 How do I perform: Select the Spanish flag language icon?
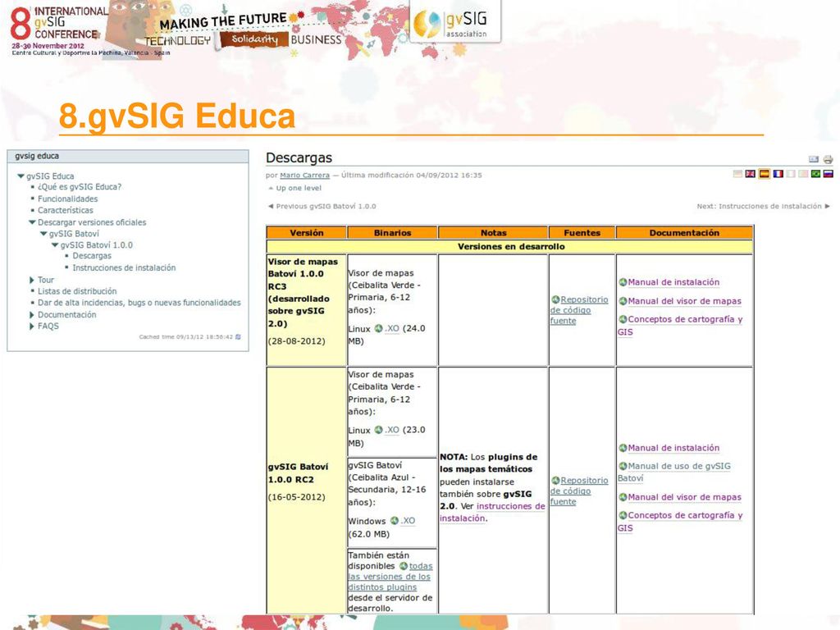click(x=764, y=174)
